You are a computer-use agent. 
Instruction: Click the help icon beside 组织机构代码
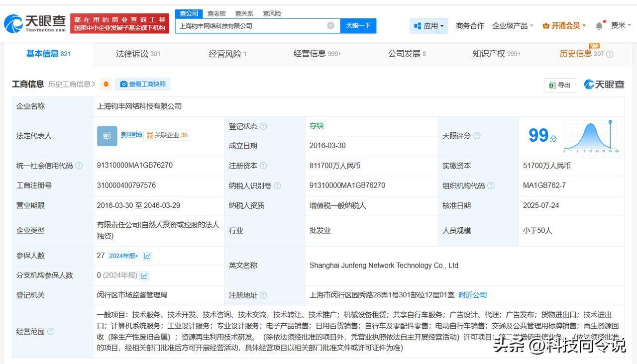click(x=491, y=185)
